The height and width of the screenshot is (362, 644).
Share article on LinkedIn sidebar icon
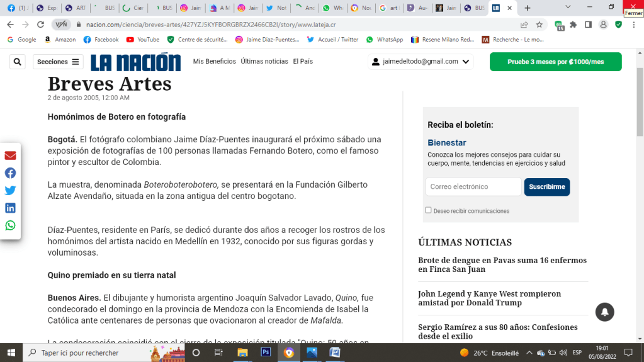11,208
